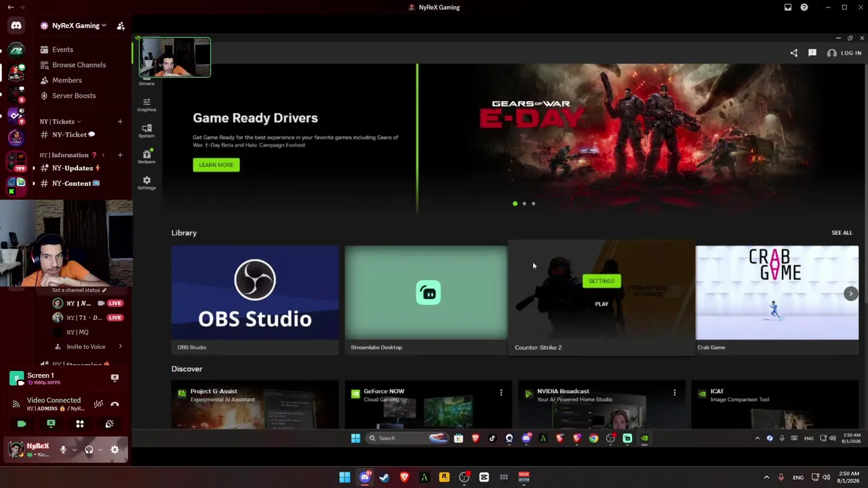Open Discord direct messages home icon
This screenshot has width=868, height=488.
[16, 26]
